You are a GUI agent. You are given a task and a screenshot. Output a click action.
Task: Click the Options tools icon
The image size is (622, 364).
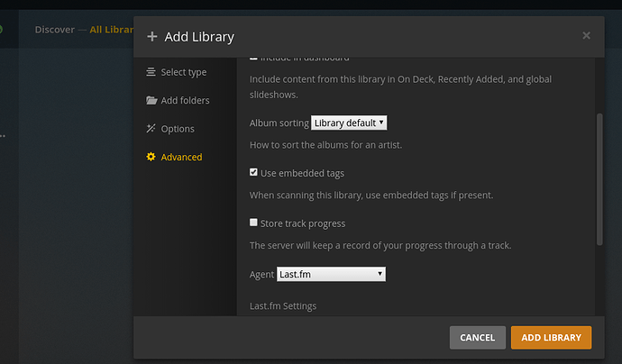pos(151,129)
